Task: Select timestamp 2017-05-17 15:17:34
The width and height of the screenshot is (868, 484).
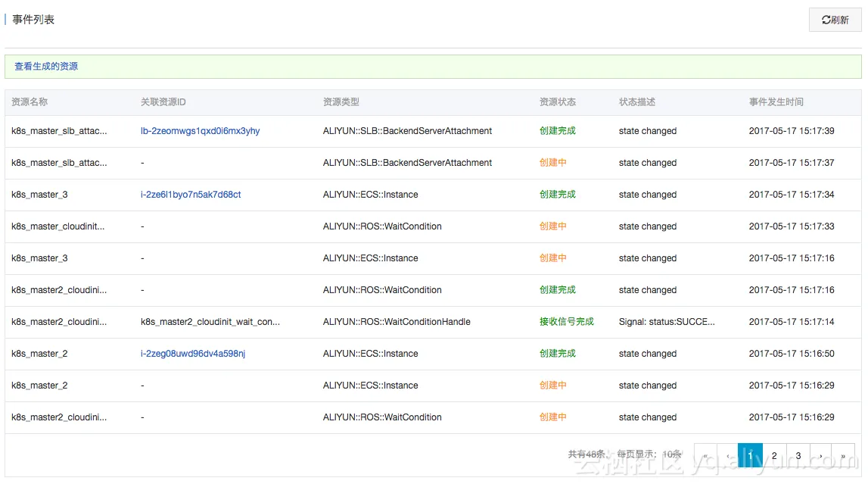Action: 792,195
